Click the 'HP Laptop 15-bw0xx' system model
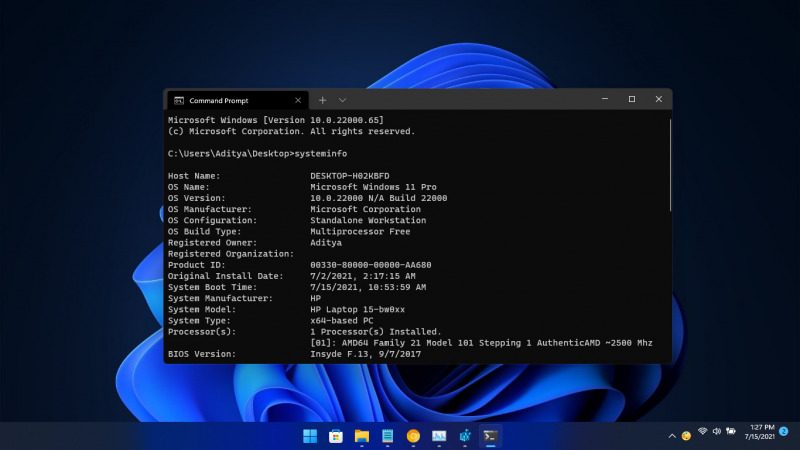 click(358, 310)
